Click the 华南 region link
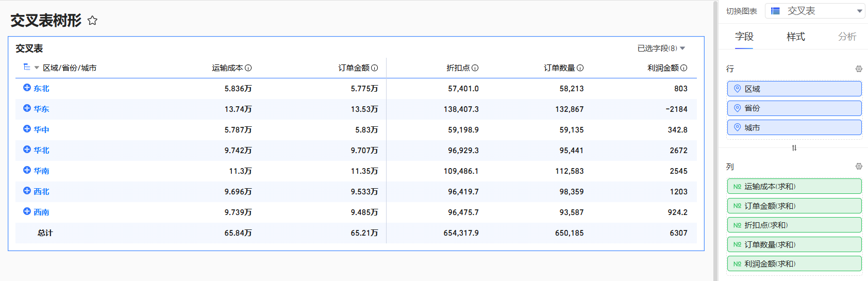The width and height of the screenshot is (868, 281). tap(41, 171)
